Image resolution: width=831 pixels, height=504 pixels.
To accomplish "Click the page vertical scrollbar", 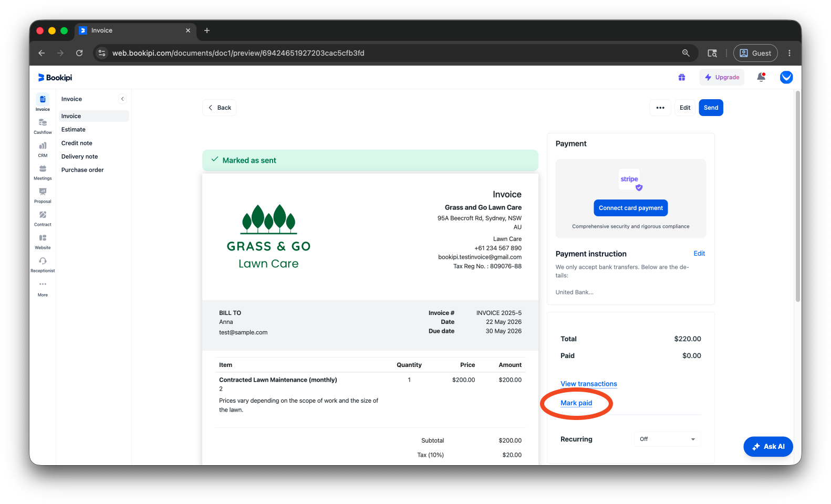I will pyautogui.click(x=797, y=197).
